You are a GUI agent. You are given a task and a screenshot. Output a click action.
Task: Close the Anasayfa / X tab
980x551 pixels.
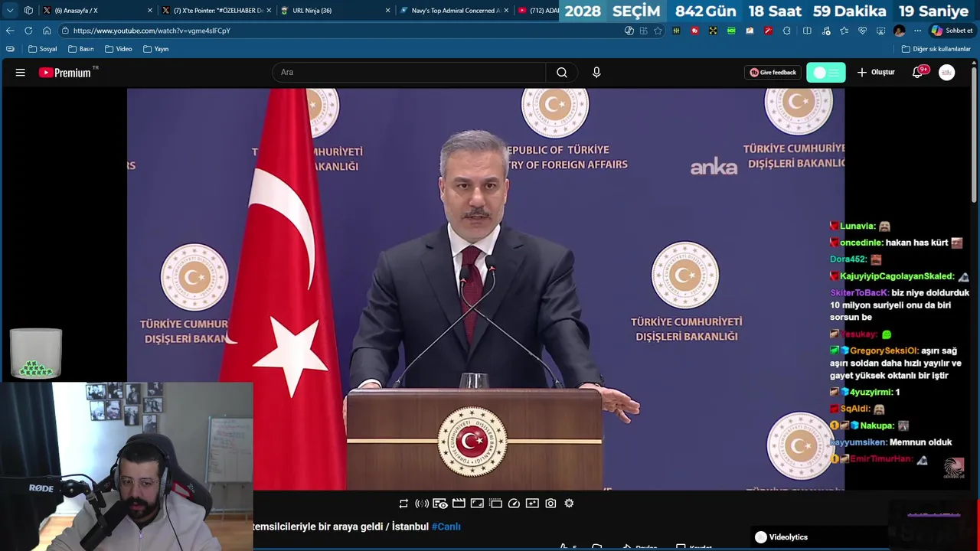tap(150, 11)
